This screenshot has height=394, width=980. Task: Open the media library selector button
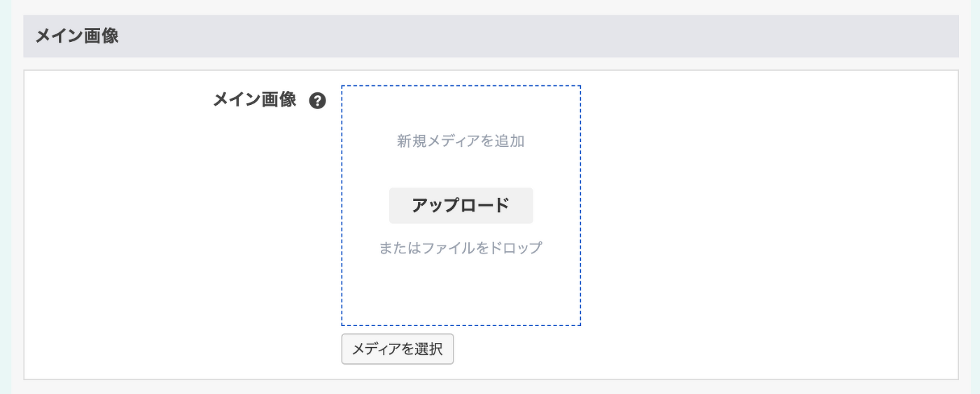(x=398, y=349)
